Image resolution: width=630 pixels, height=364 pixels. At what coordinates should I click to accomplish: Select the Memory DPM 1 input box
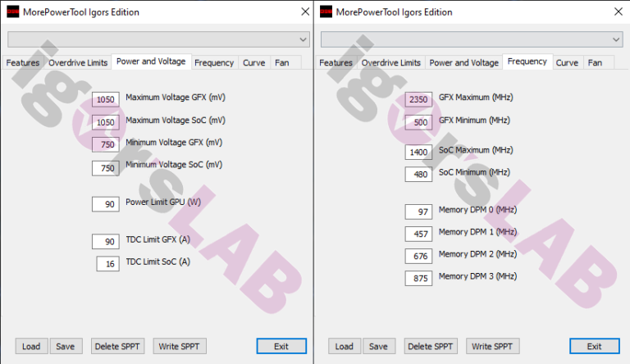(418, 234)
